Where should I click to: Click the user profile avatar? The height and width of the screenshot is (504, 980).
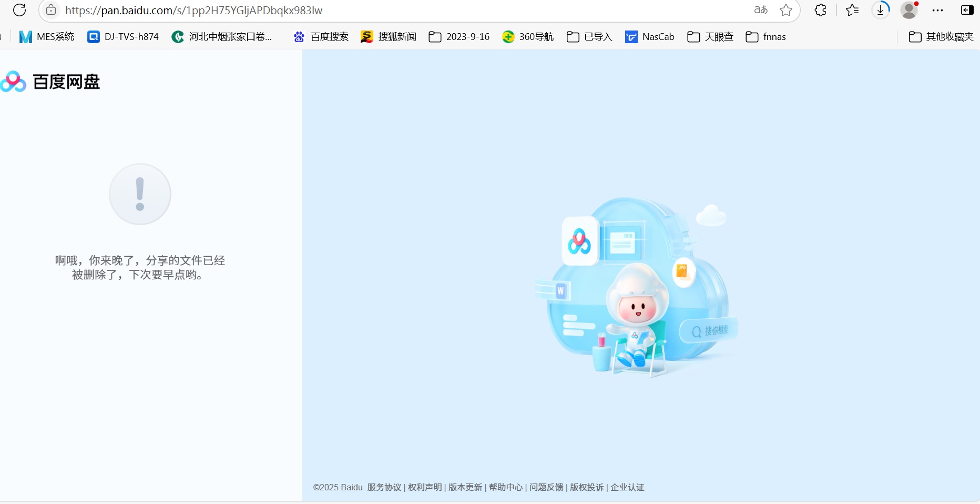(909, 10)
